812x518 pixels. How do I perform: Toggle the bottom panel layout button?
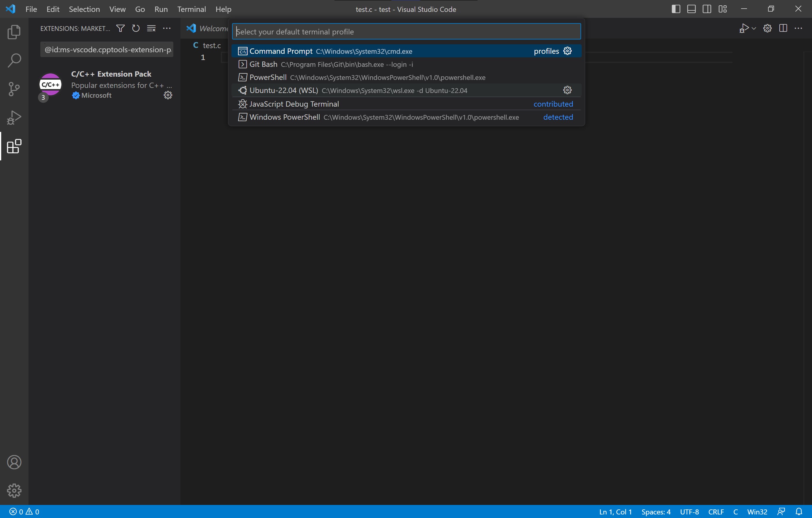point(691,9)
